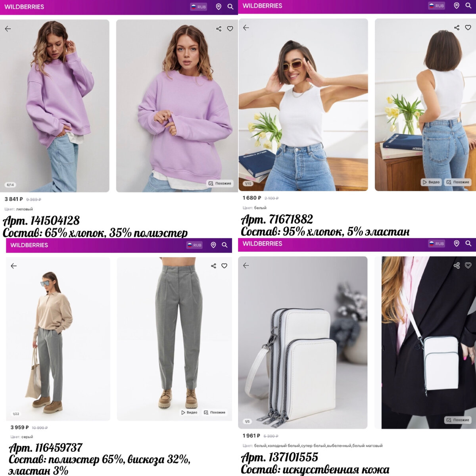Share the white tank top product
This screenshot has height=476, width=476.
tap(457, 27)
